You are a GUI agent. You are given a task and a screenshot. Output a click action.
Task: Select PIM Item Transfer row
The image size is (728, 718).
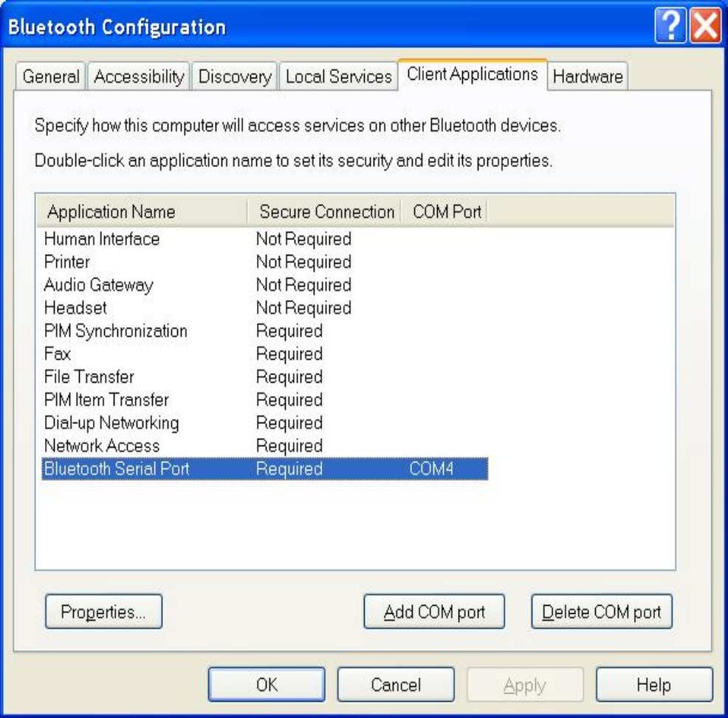tap(264, 400)
